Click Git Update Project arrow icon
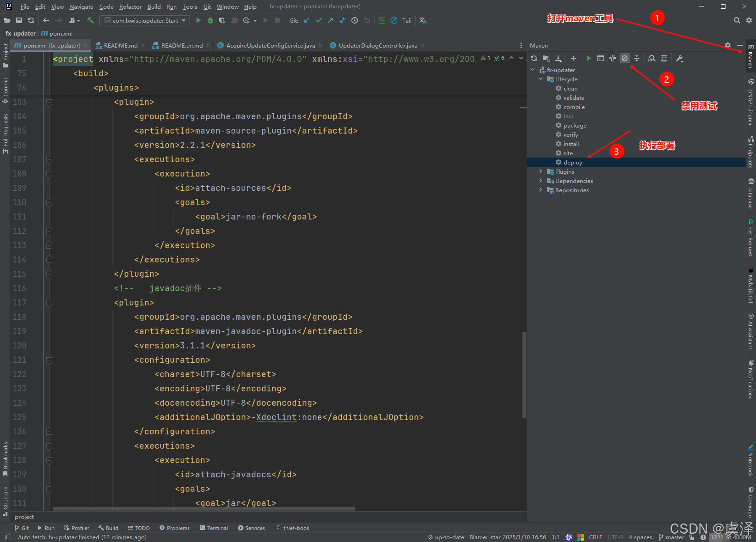756x542 pixels. 307,20
